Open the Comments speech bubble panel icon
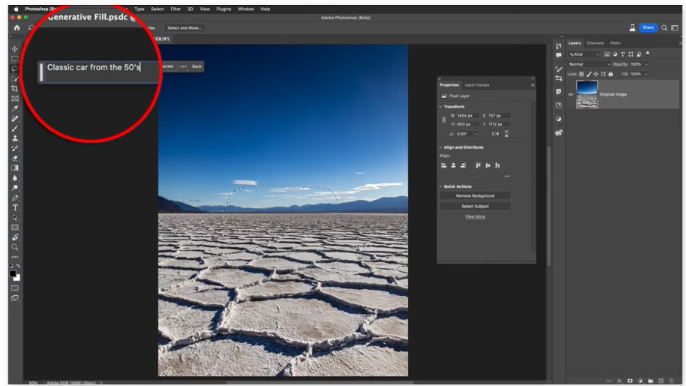Viewport: 686px width, 386px height. click(x=559, y=55)
